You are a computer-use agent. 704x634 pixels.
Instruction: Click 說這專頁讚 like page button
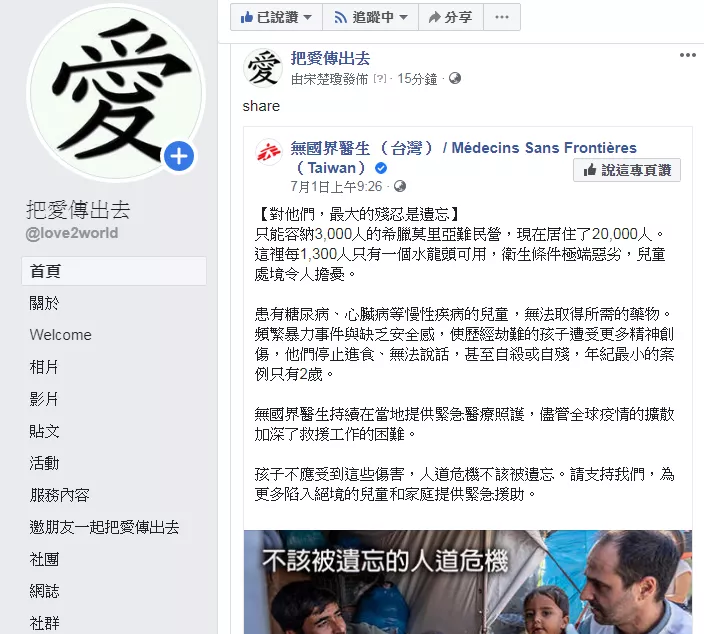point(627,170)
